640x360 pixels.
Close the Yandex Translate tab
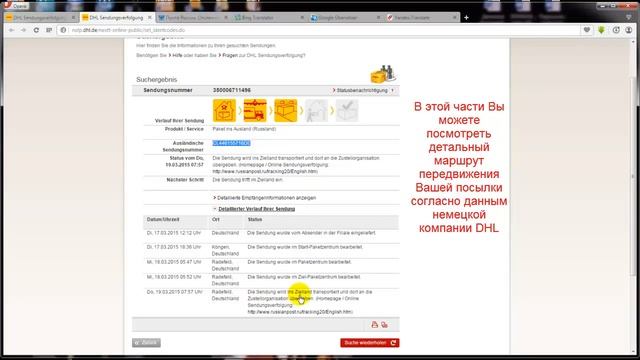[x=454, y=18]
